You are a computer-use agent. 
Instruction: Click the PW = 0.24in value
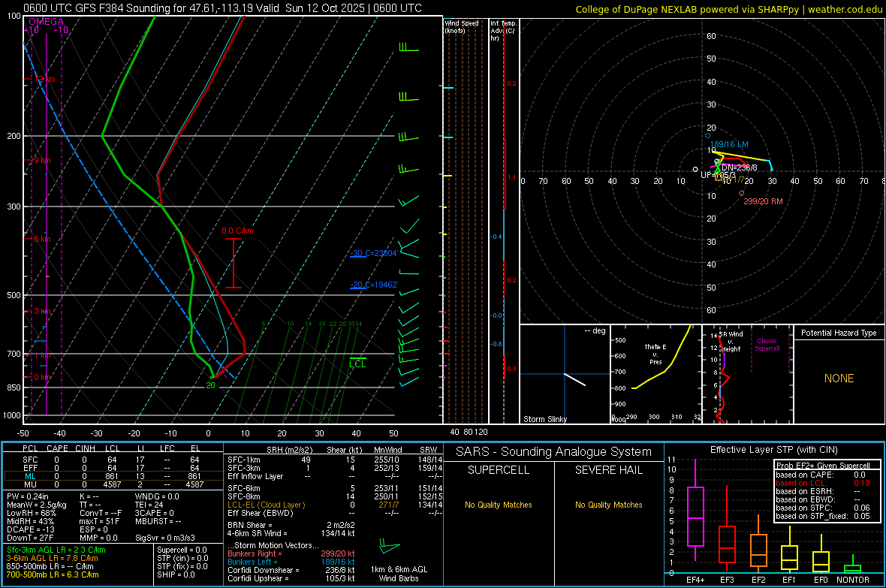click(x=28, y=496)
